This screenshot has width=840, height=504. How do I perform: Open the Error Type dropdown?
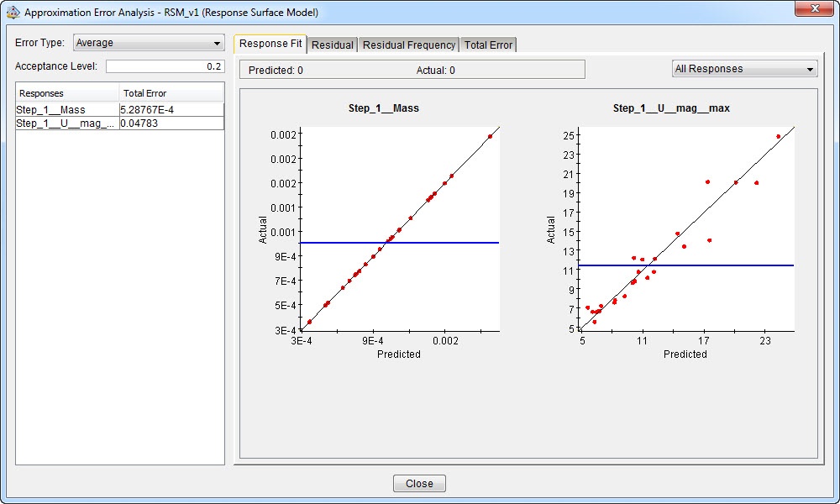pos(148,43)
